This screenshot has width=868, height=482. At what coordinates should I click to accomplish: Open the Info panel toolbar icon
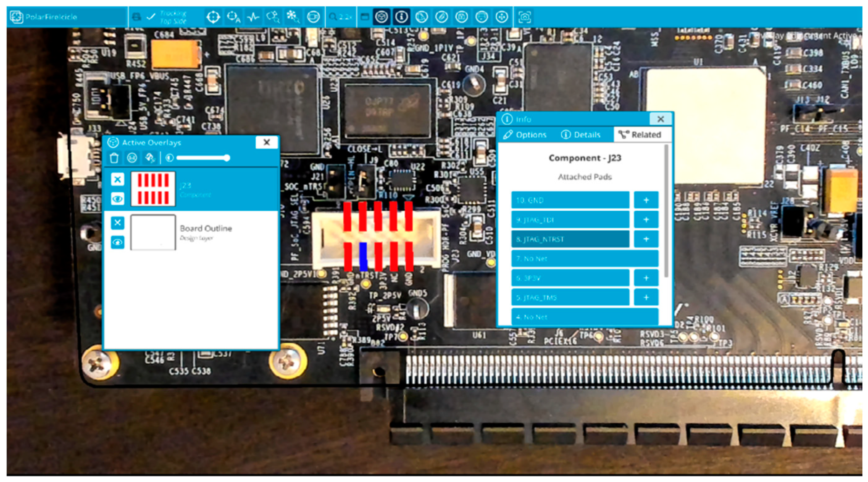pos(401,17)
